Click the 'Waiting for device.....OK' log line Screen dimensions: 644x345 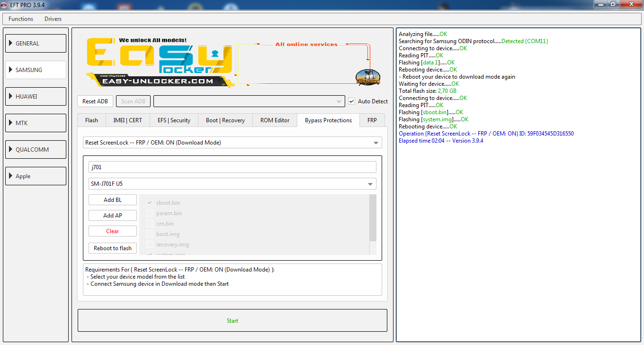pyautogui.click(x=429, y=84)
